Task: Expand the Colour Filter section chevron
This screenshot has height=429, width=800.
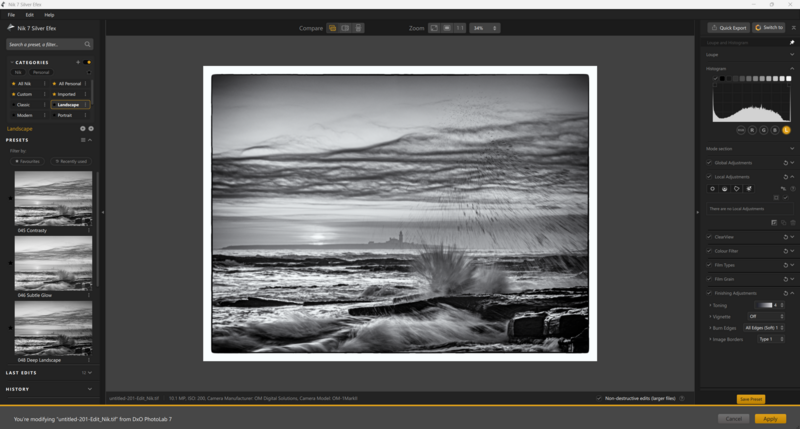Action: click(x=792, y=251)
